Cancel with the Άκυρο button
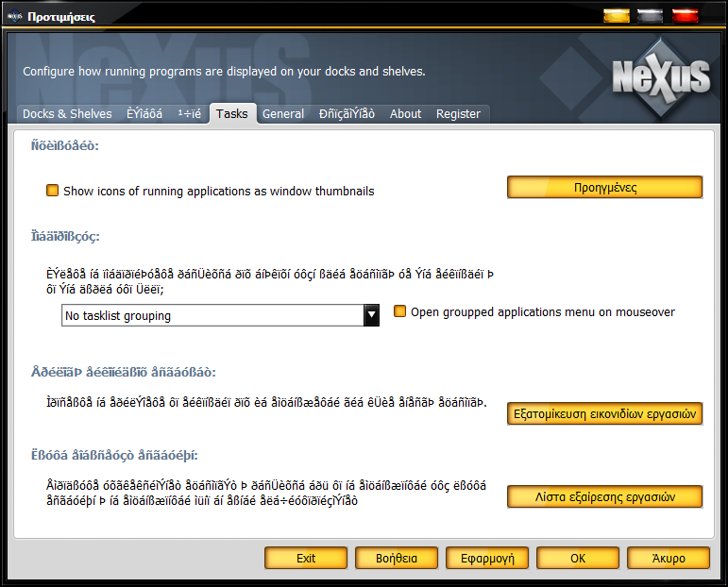The width and height of the screenshot is (728, 587). [668, 558]
